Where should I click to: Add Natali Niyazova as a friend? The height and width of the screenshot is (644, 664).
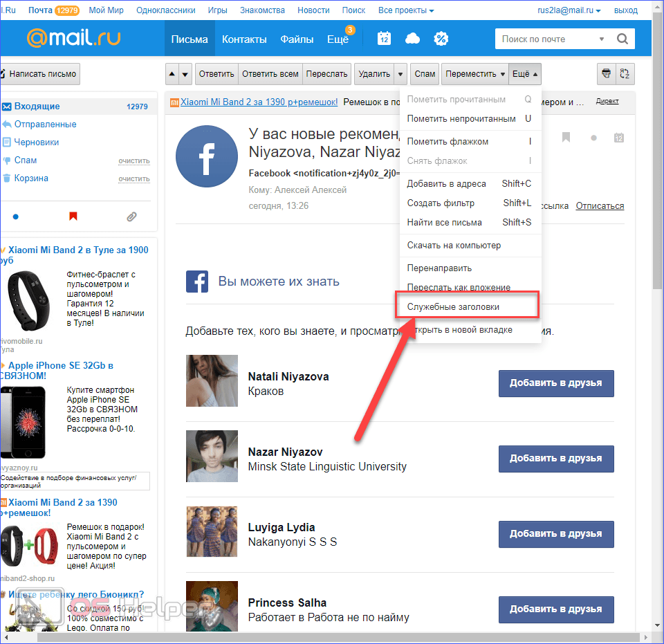click(x=555, y=383)
